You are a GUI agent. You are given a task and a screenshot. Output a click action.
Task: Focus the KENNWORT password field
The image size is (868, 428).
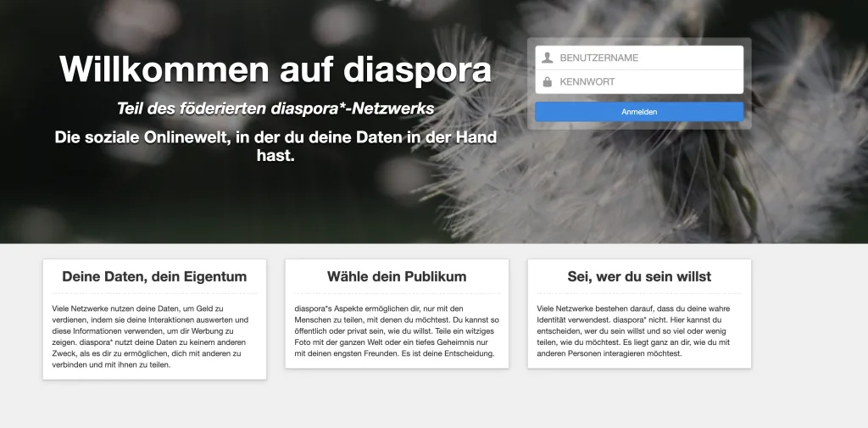[644, 82]
